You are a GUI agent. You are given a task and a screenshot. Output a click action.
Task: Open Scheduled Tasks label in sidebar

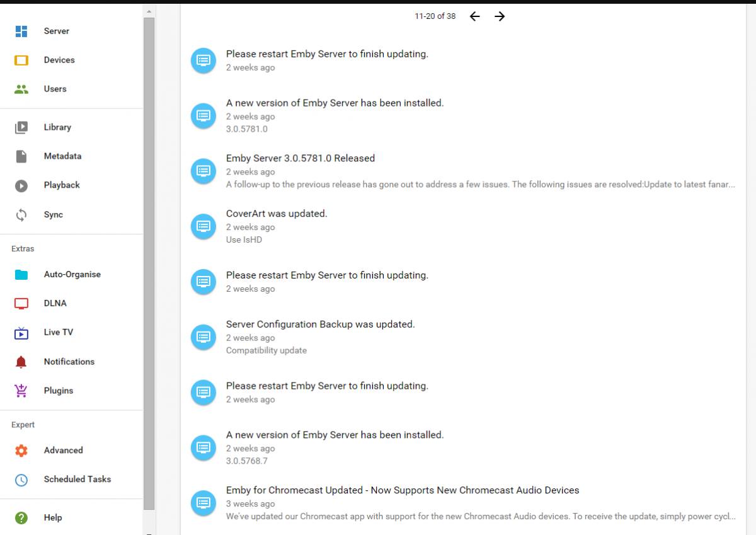pos(77,480)
